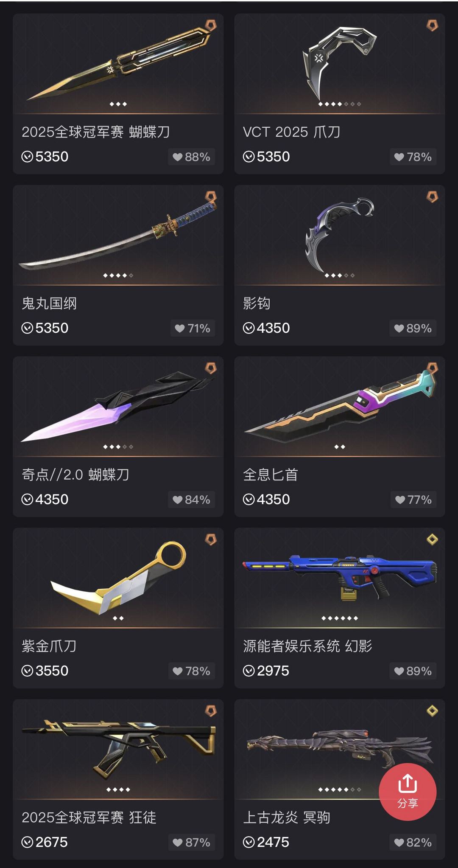Select the level dots under 上古龙炎 冥驹

coord(340,789)
